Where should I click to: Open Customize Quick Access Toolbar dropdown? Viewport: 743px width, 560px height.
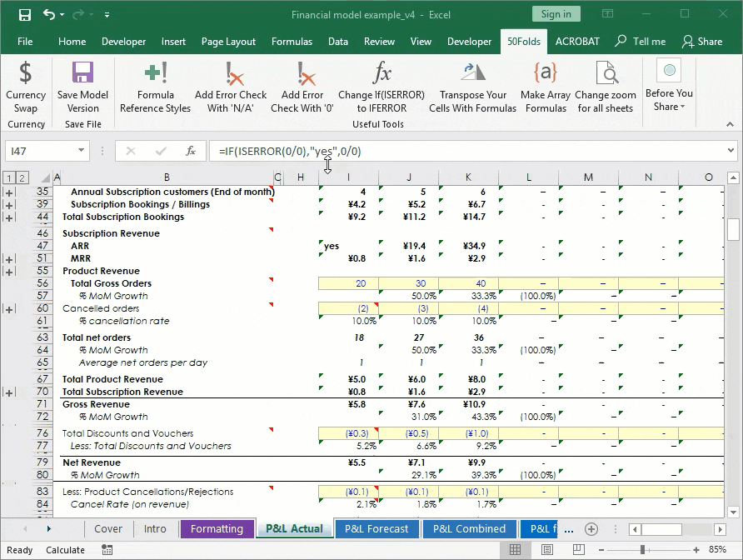[x=107, y=15]
